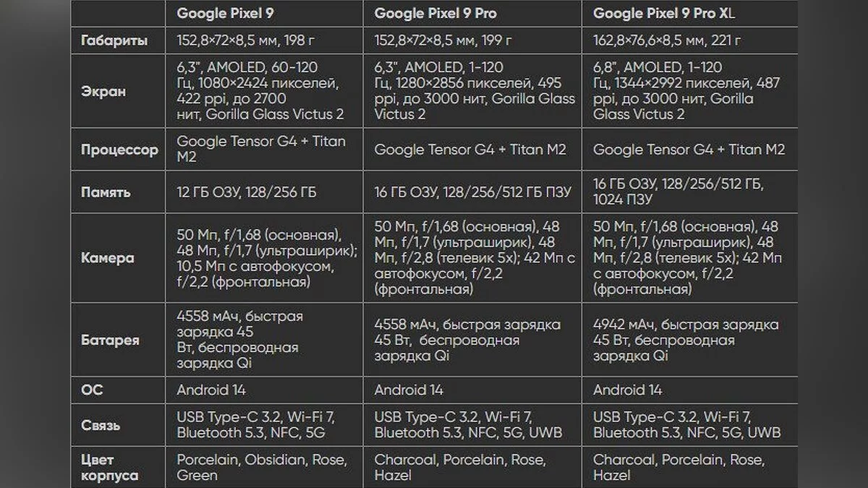Screen dimensions: 868x488
Task: Select the Pixel 9 Pro Android 14 cell
Action: (x=409, y=390)
